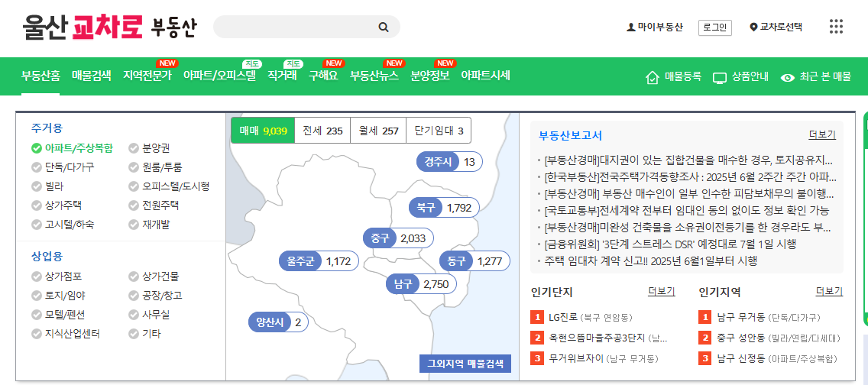Check the 토지/임야 option
The width and height of the screenshot is (868, 385).
point(59,296)
